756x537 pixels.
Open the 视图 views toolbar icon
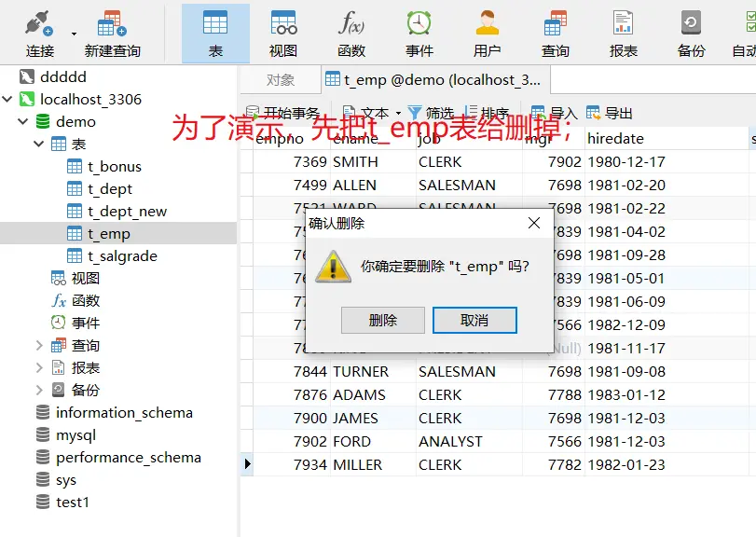coord(283,34)
